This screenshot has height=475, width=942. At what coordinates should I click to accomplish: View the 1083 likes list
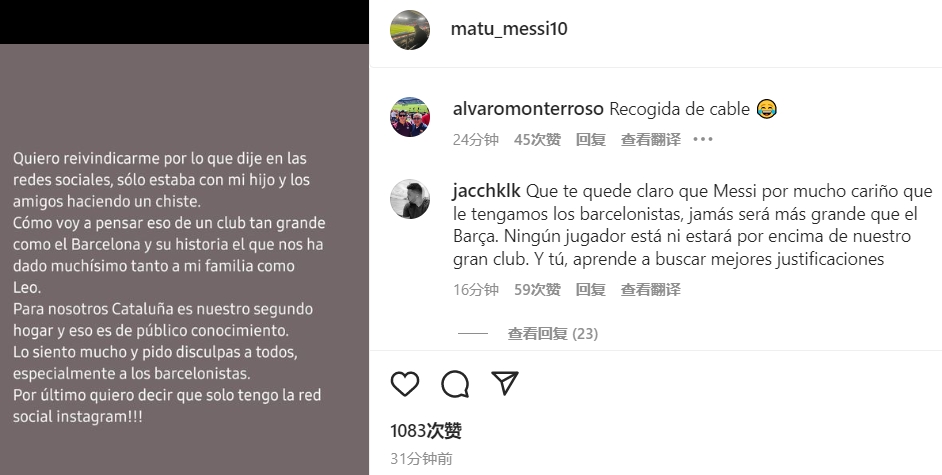pyautogui.click(x=426, y=431)
